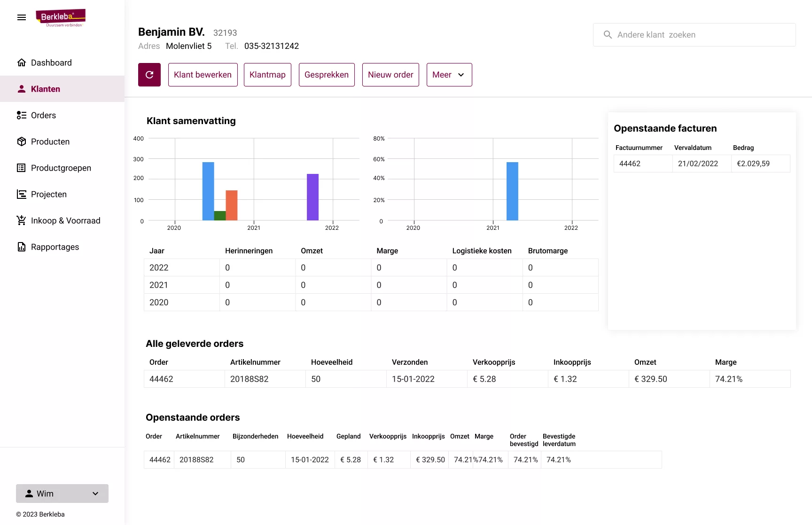
Task: Click Omzet € 329.50 in geleverde orders
Action: tap(651, 379)
